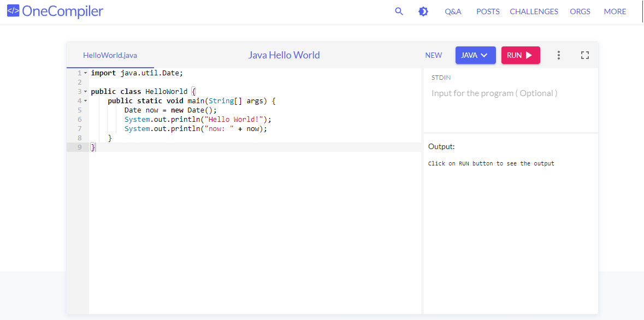The width and height of the screenshot is (644, 320).
Task: Open the three-dot options menu
Action: [559, 55]
